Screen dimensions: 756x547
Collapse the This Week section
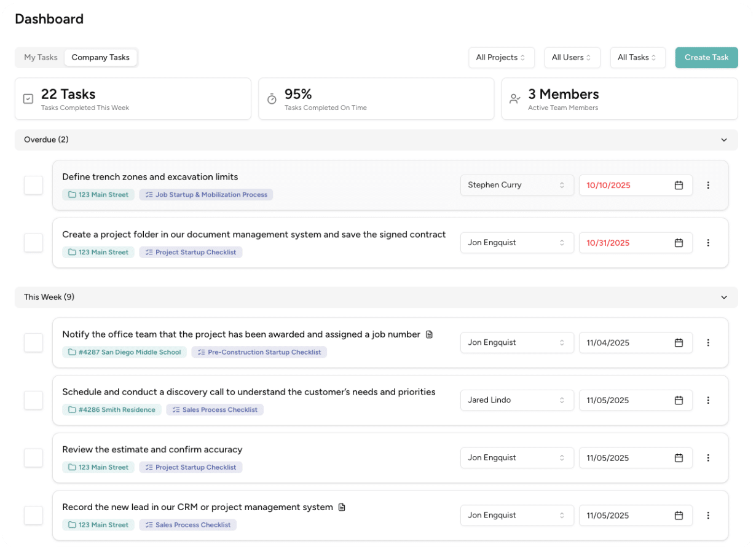(x=724, y=297)
